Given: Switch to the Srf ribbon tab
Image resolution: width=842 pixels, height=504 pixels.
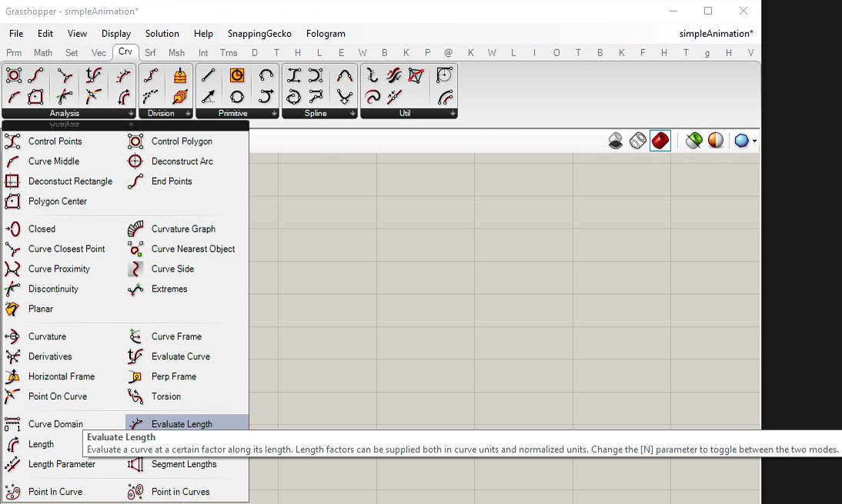Looking at the screenshot, I should click(150, 52).
